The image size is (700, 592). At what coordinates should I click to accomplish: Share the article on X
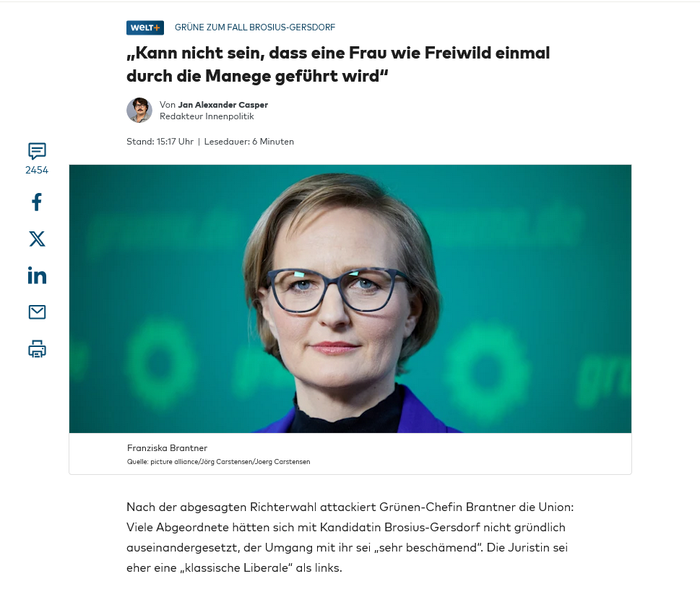click(37, 239)
